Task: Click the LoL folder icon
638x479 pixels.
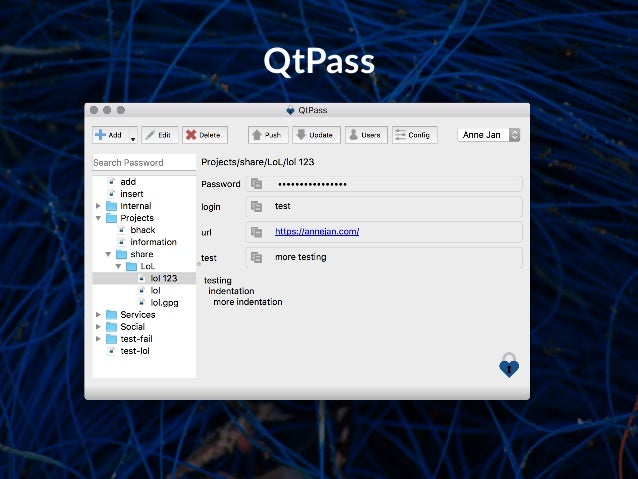Action: (131, 267)
